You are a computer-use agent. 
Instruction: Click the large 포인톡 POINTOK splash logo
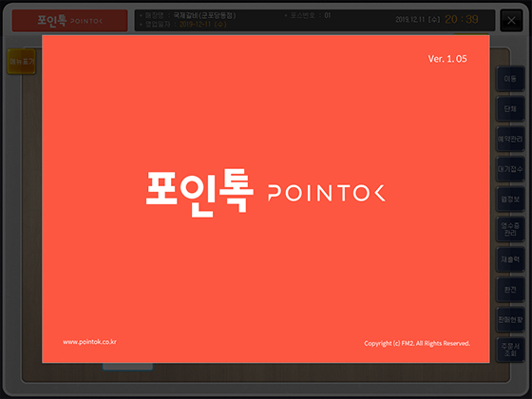click(266, 193)
